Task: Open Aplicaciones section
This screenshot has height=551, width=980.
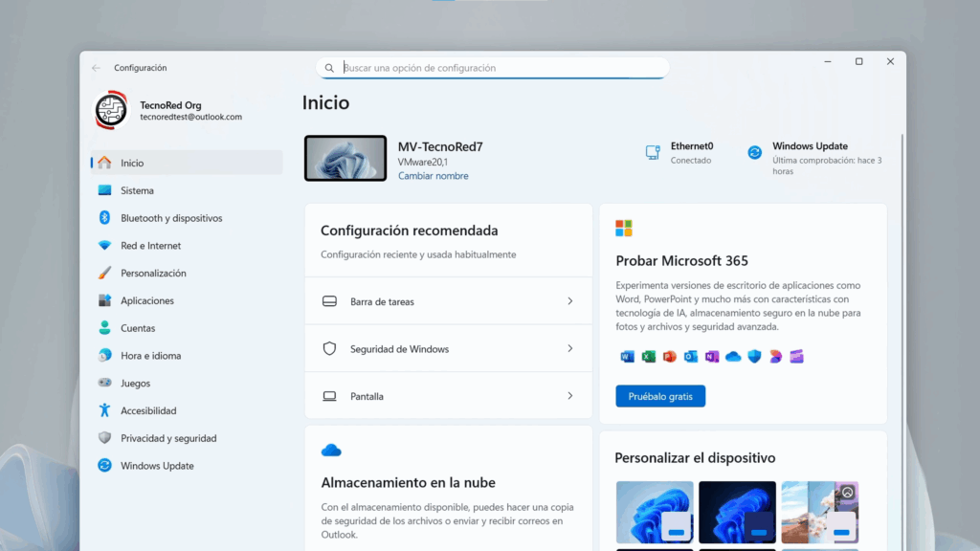Action: pos(187,299)
